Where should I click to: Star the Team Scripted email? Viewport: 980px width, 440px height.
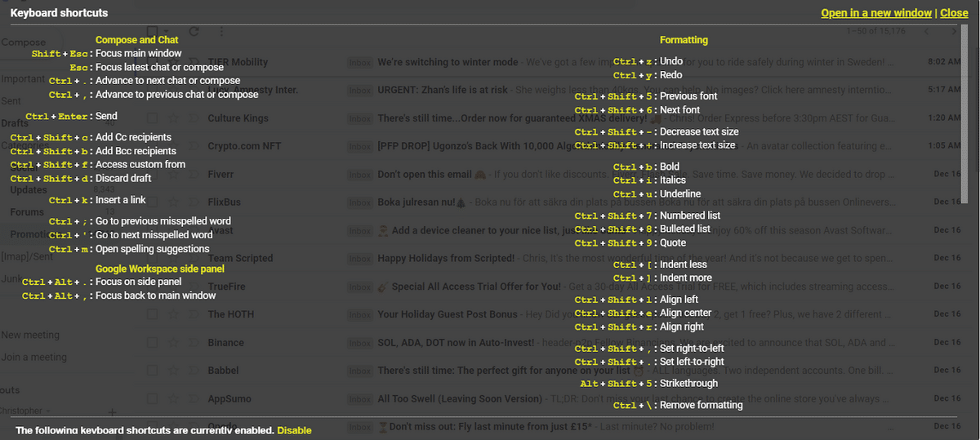point(173,259)
